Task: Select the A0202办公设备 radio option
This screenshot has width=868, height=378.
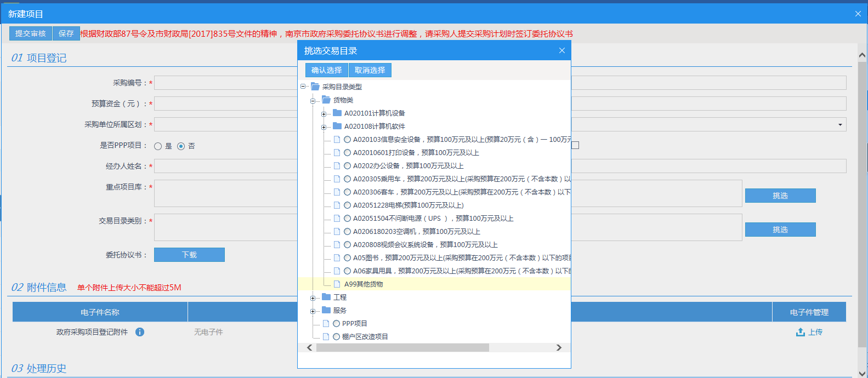Action: tap(347, 165)
